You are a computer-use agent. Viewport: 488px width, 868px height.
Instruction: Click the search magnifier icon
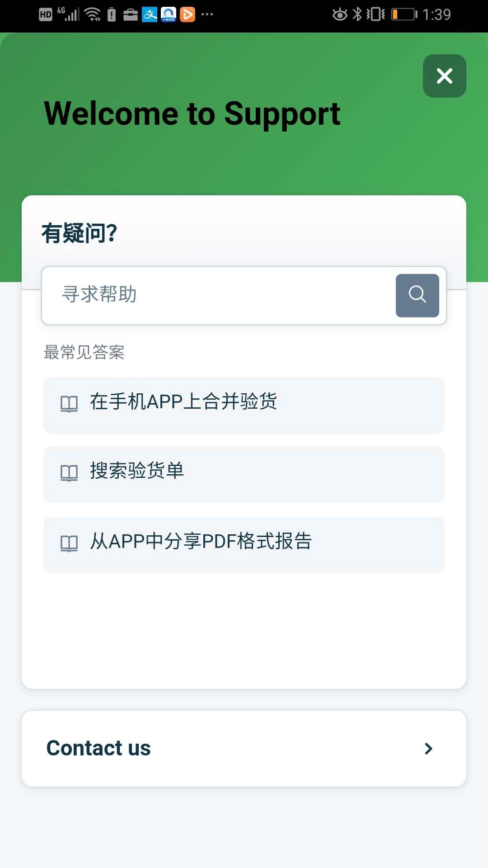tap(417, 295)
